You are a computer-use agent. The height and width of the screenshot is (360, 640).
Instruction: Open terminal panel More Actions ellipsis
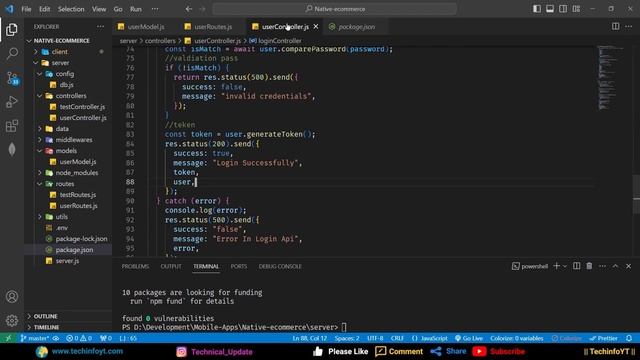[602, 266]
